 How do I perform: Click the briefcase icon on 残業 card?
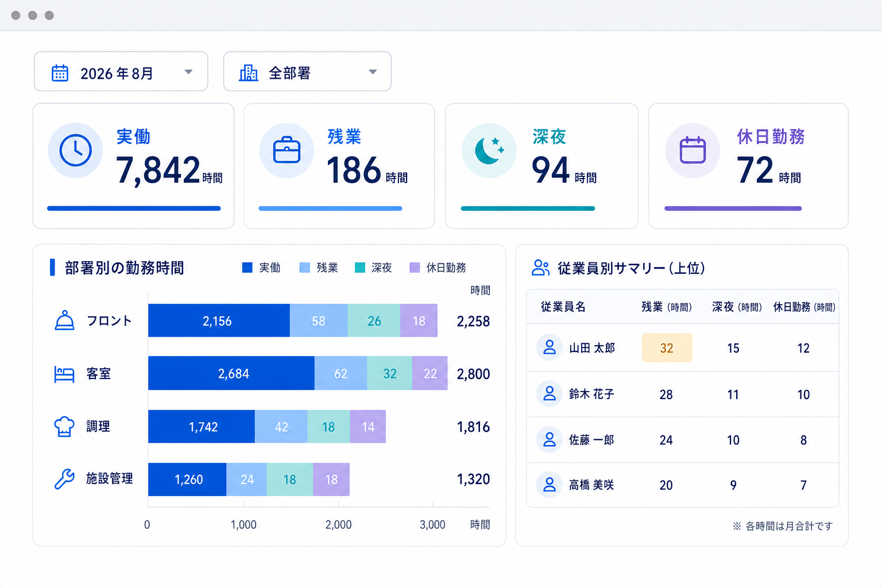(287, 150)
